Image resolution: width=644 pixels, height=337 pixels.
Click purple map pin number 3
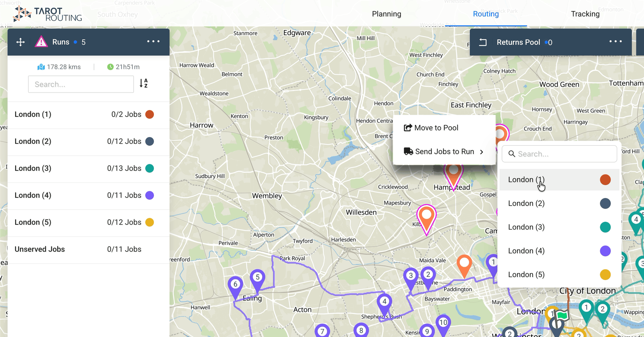pyautogui.click(x=411, y=278)
